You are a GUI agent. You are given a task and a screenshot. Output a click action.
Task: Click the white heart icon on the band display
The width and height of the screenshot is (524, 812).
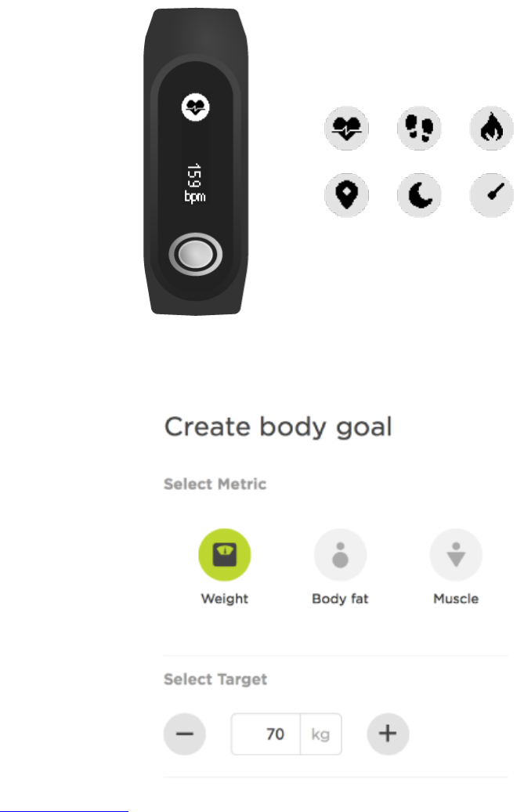click(196, 107)
